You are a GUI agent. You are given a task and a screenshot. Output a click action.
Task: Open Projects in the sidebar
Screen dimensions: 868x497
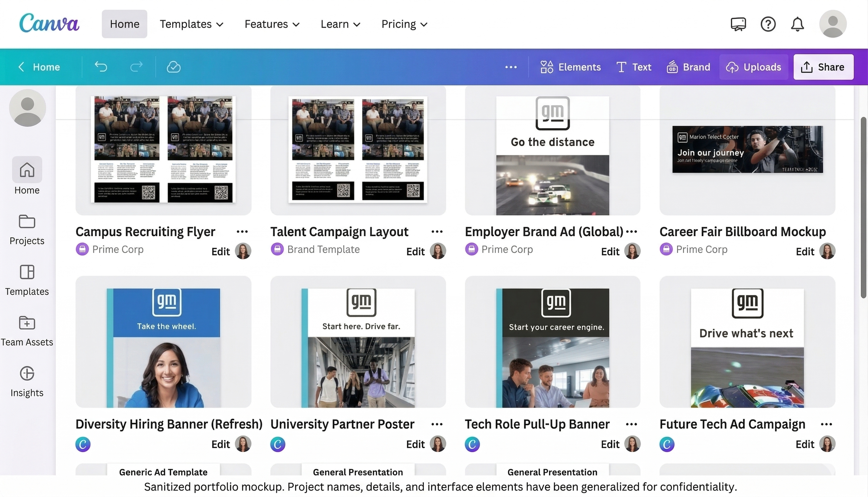point(27,229)
